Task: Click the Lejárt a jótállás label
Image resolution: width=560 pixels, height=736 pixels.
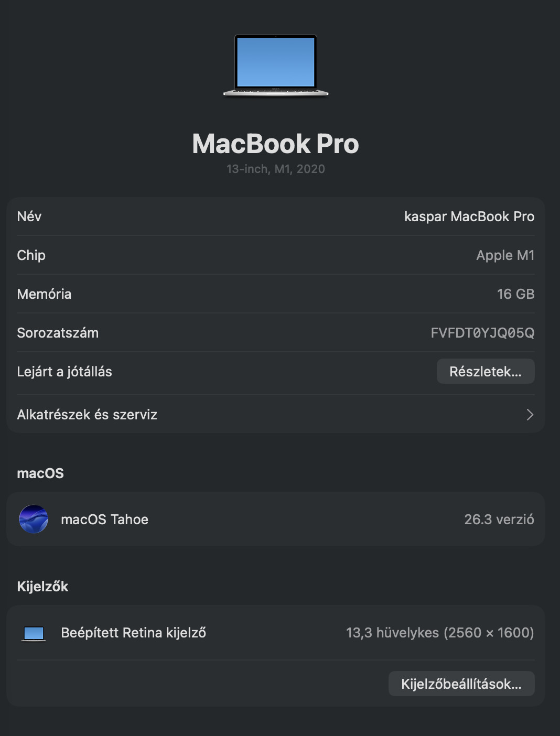Action: point(64,372)
